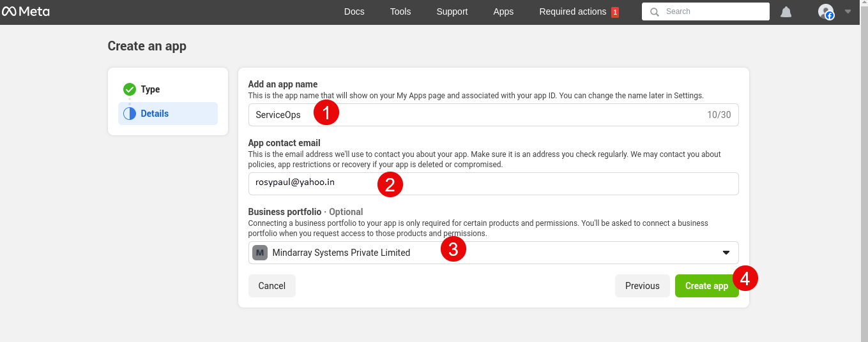Click the profile avatar icon
Screen dimensions: 868x342
[826, 11]
